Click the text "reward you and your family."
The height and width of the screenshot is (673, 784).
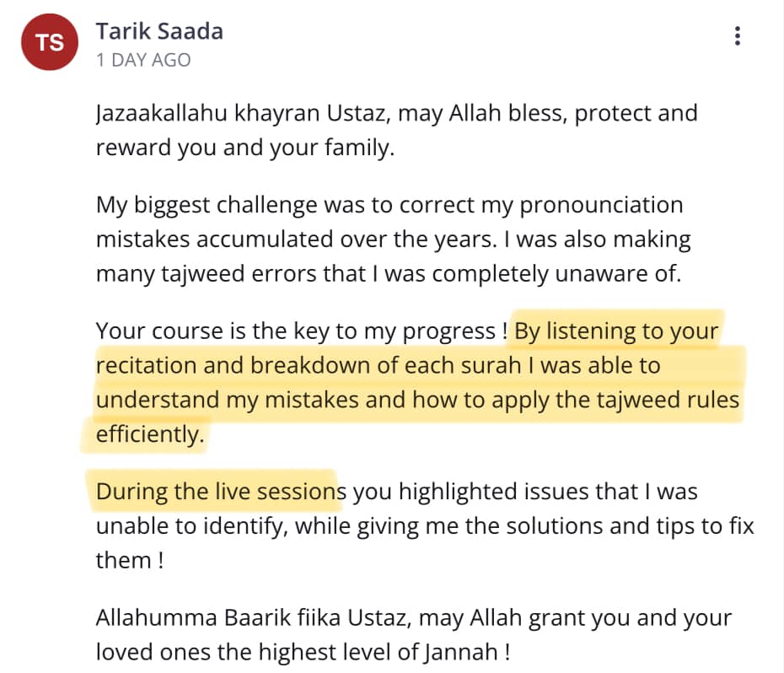[x=245, y=148]
